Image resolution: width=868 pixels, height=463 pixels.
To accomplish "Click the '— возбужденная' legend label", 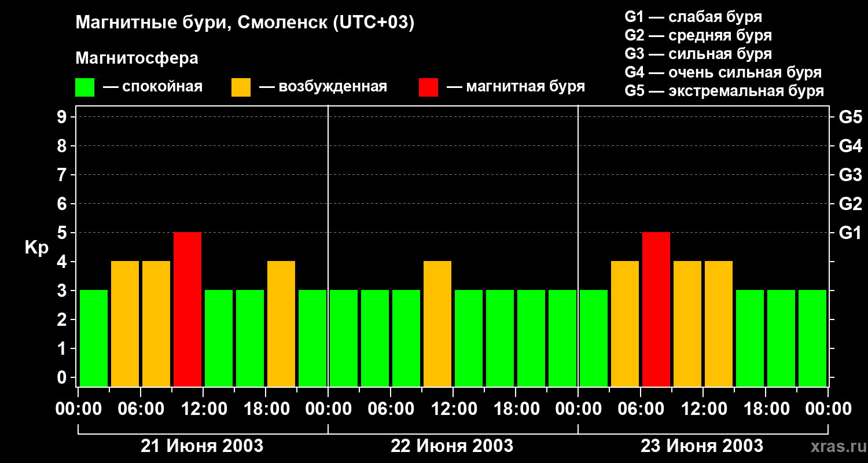I will tap(323, 87).
